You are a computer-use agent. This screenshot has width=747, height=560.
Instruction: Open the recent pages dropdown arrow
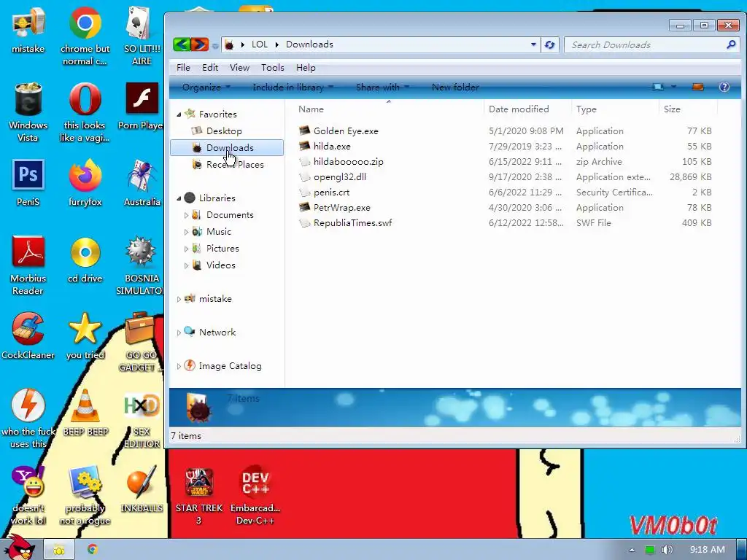pyautogui.click(x=215, y=45)
